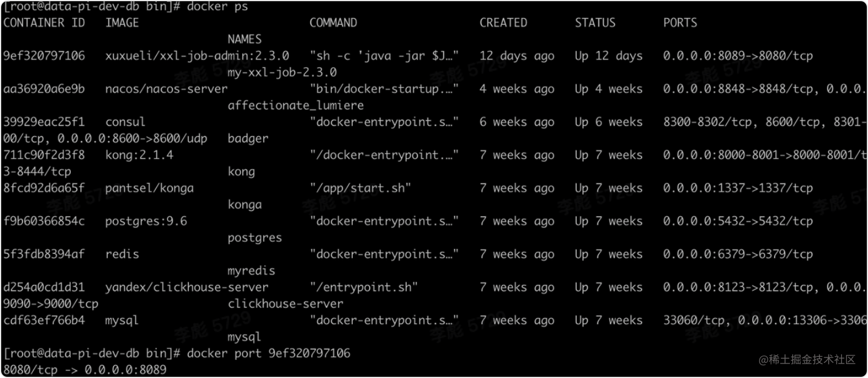Image resolution: width=868 pixels, height=378 pixels.
Task: Select the postgres:9.6 image entry
Action: (146, 221)
